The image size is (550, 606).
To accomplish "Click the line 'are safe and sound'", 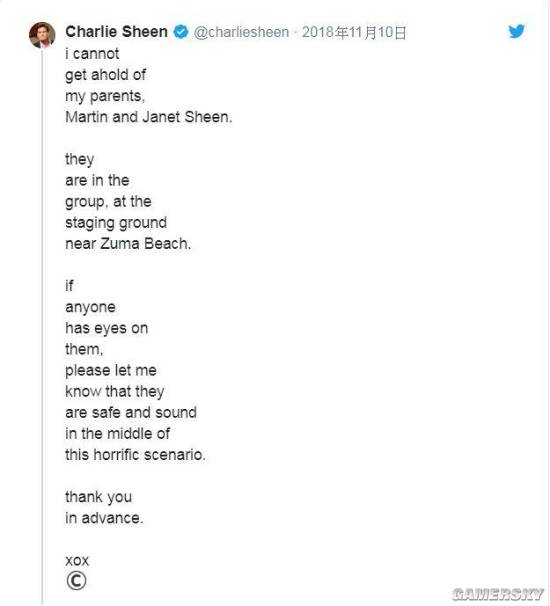I will (x=131, y=413).
